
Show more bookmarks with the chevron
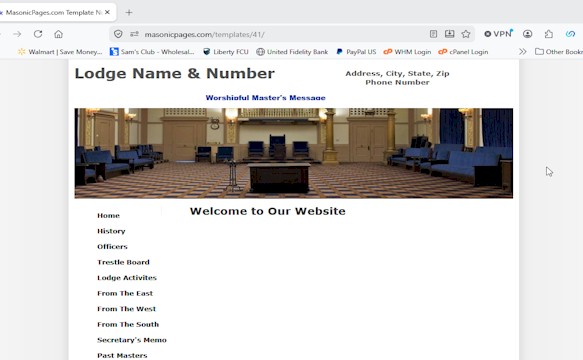(x=522, y=52)
